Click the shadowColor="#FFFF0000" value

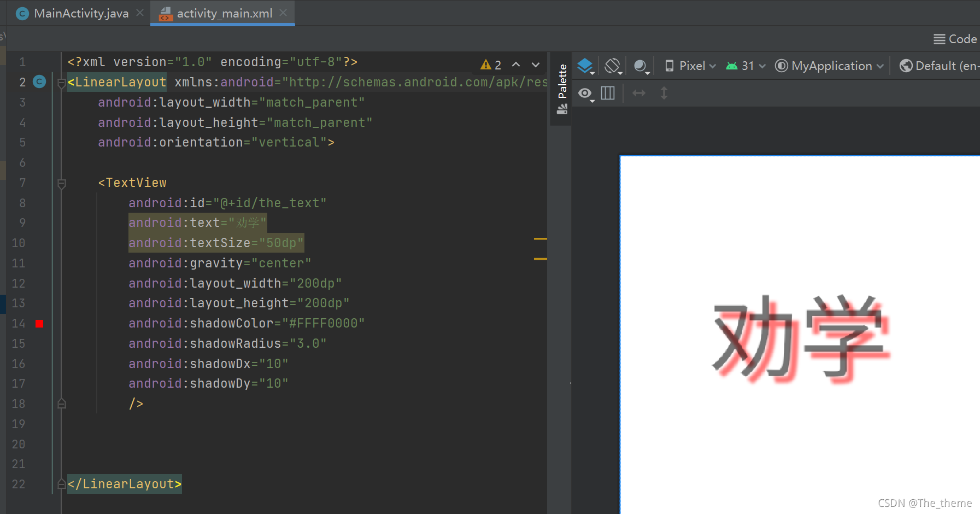point(323,323)
